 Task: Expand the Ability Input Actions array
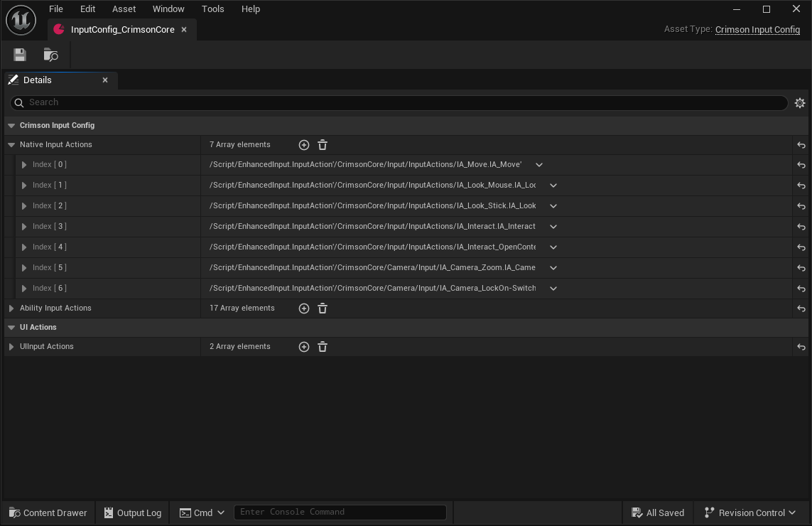(11, 308)
